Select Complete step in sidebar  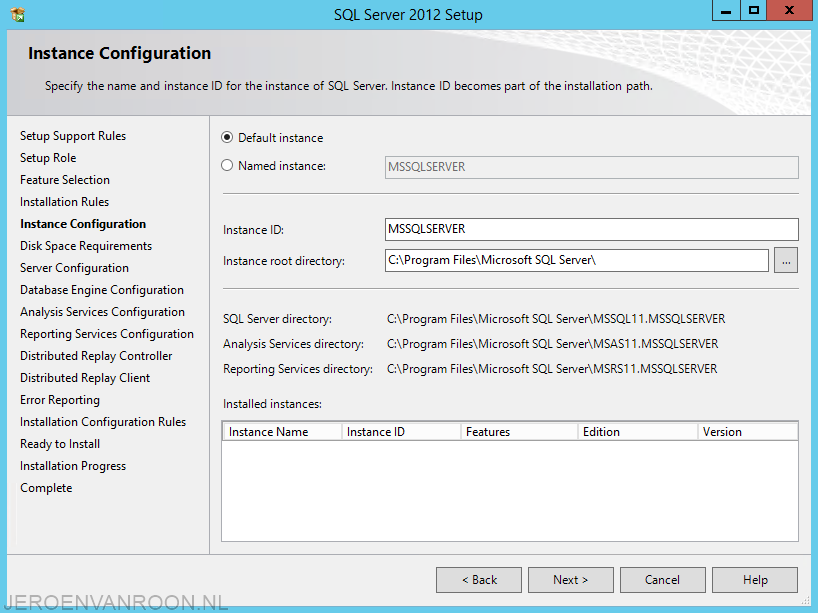point(46,488)
